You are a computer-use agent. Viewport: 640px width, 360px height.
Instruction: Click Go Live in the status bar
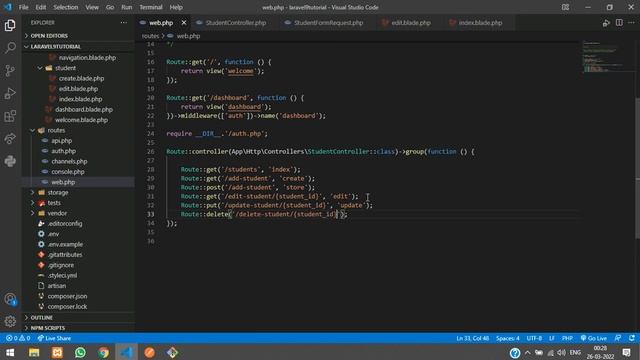pos(593,338)
